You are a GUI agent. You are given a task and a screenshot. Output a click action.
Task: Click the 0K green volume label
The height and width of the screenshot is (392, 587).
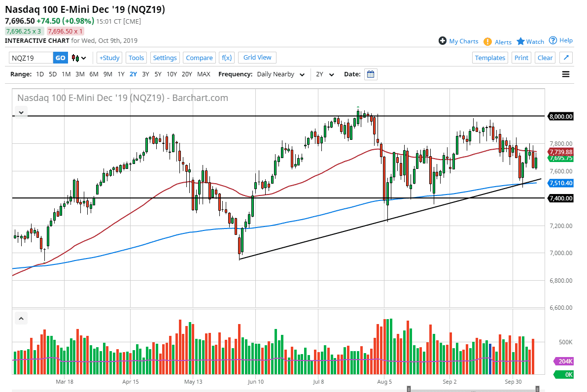coord(564,374)
